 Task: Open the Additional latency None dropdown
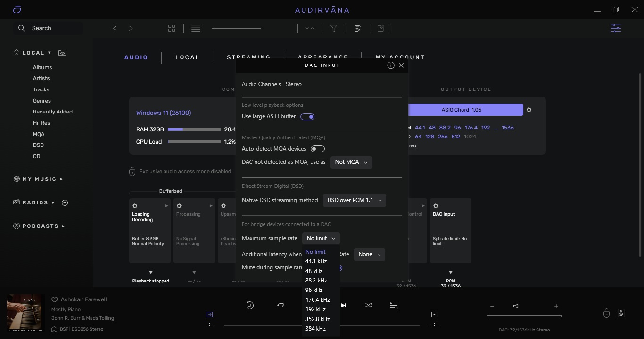369,254
